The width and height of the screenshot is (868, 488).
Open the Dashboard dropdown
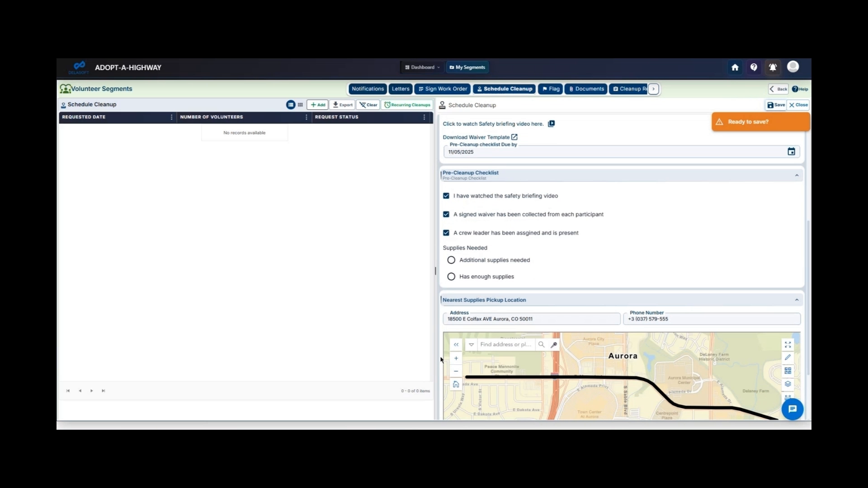pyautogui.click(x=422, y=67)
